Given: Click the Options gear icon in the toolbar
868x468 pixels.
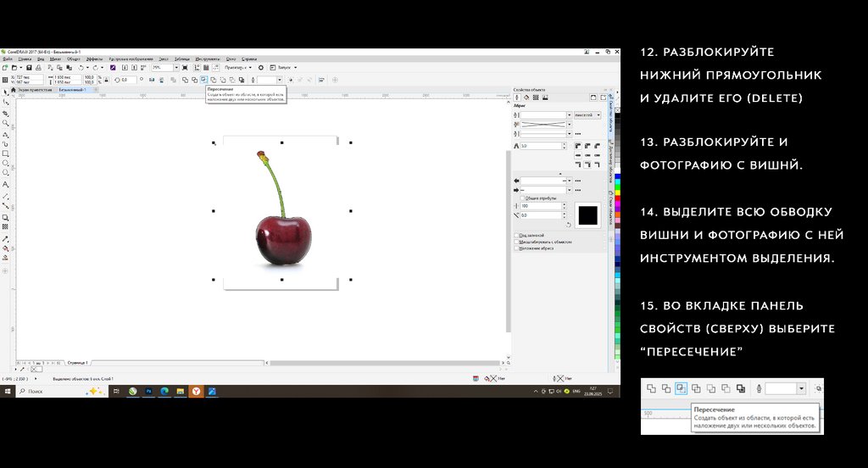Looking at the screenshot, I should [x=261, y=67].
